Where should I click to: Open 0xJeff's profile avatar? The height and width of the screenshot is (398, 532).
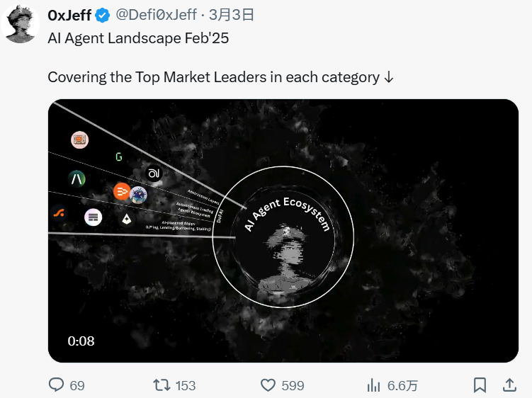click(x=21, y=25)
